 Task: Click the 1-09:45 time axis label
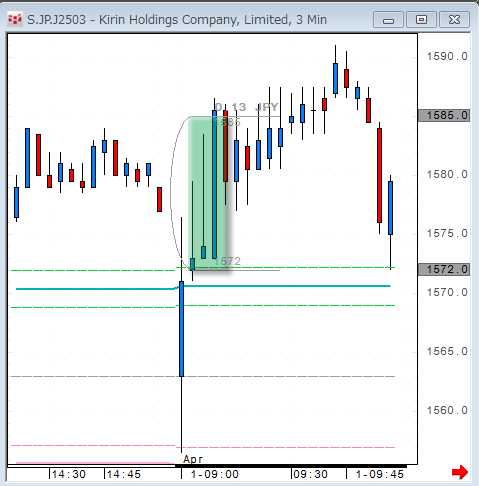click(x=380, y=474)
